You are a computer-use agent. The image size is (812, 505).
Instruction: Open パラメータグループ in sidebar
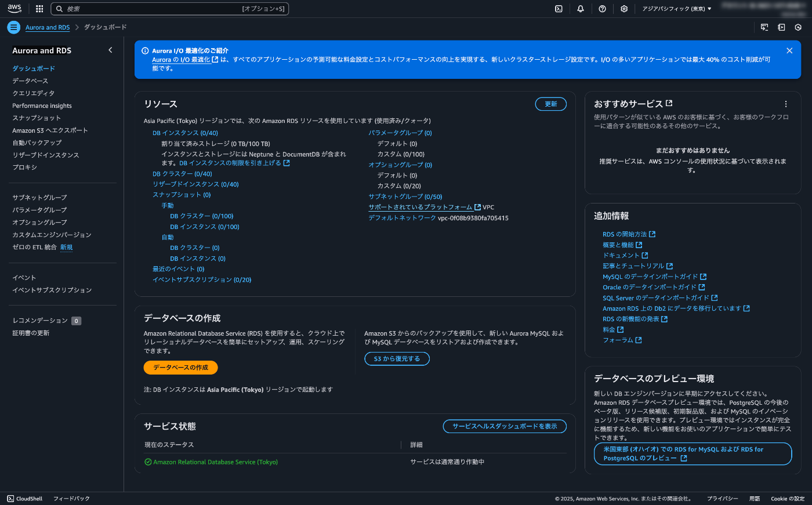[x=39, y=210]
